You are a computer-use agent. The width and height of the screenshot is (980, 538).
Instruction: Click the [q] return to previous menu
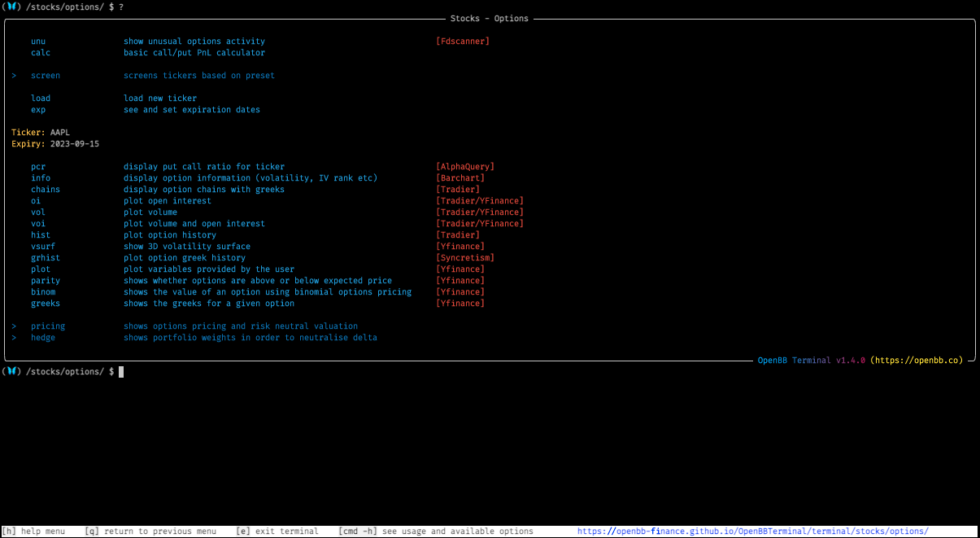[x=150, y=531]
